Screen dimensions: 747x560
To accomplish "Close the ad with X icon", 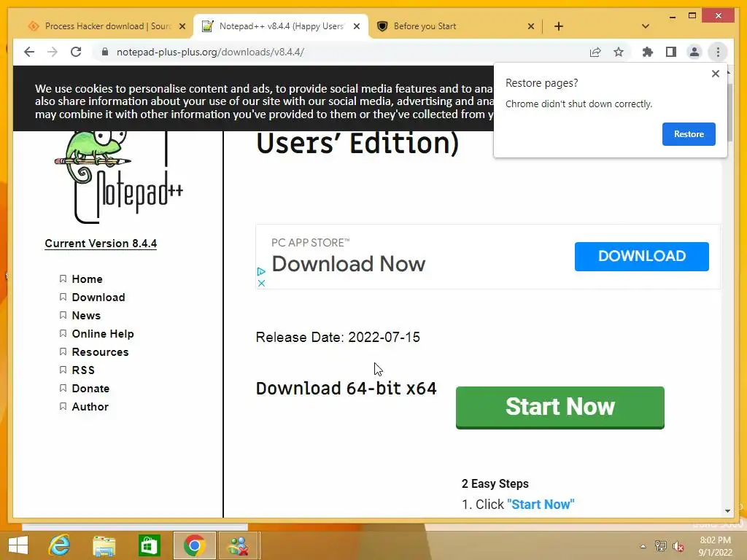I will coord(261,283).
